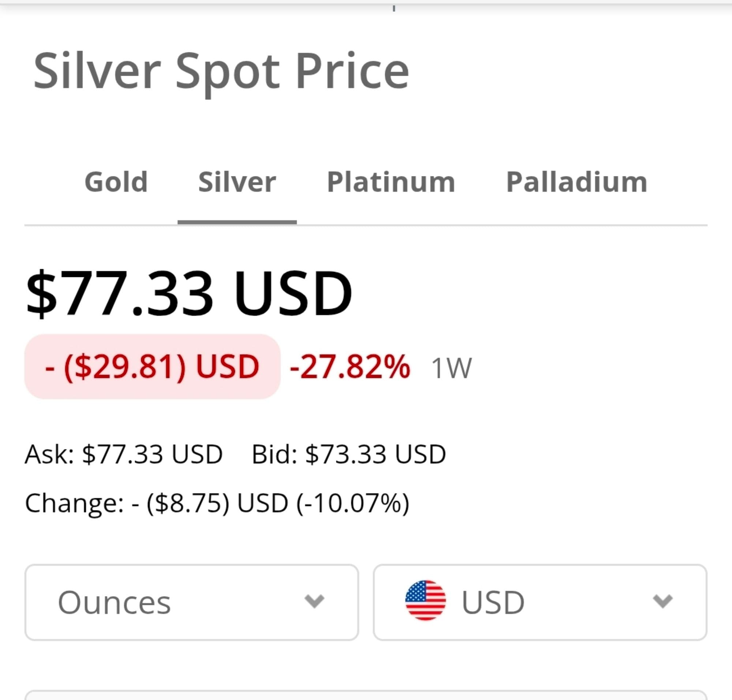Viewport: 732px width, 700px height.
Task: Click the $77.33 USD main price
Action: pos(189,293)
